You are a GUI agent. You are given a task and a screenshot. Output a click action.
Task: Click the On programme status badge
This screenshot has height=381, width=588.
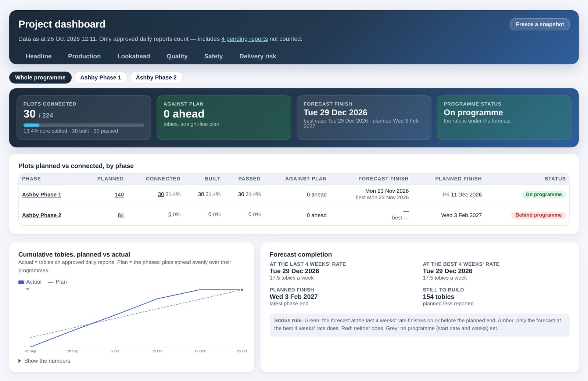544,195
